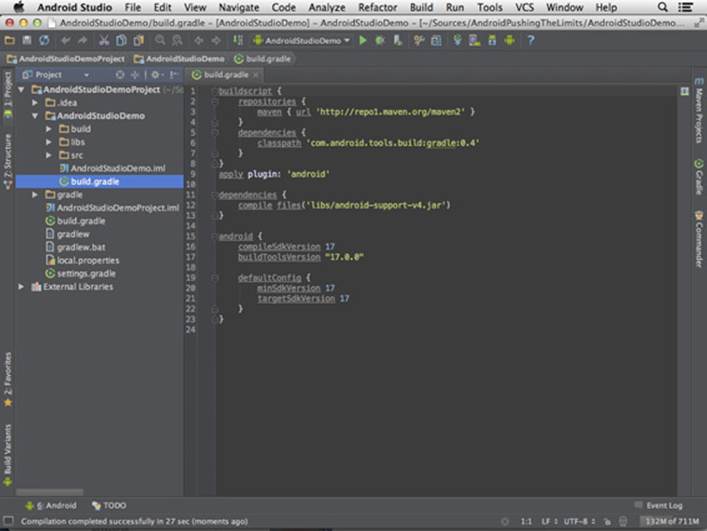The image size is (707, 531).
Task: Expand the .idea folder
Action: click(35, 103)
